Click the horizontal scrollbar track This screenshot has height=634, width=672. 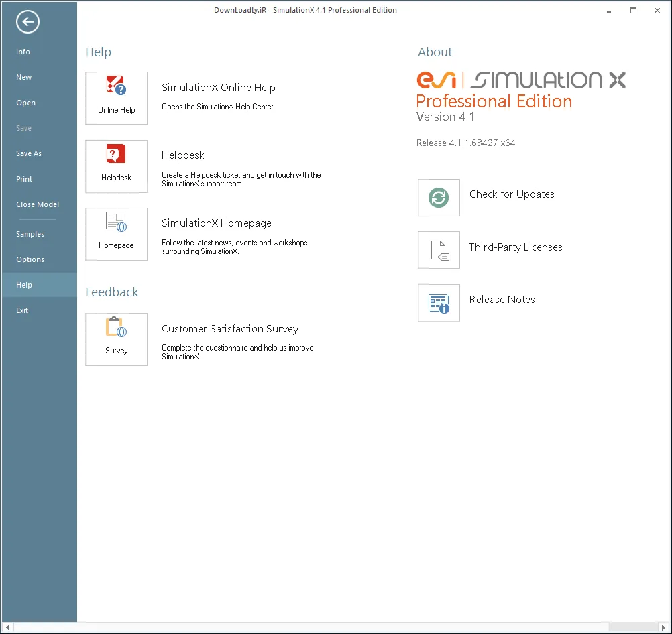[335, 627]
